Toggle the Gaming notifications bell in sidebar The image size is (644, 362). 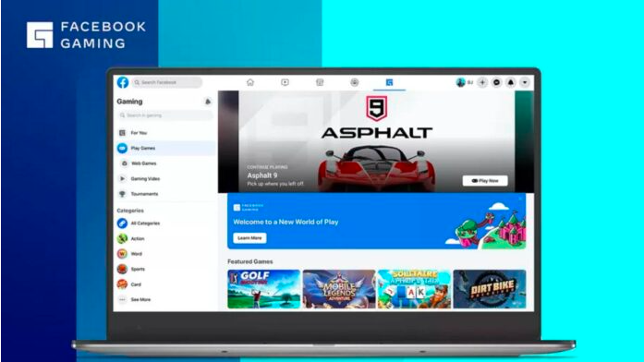pos(208,102)
